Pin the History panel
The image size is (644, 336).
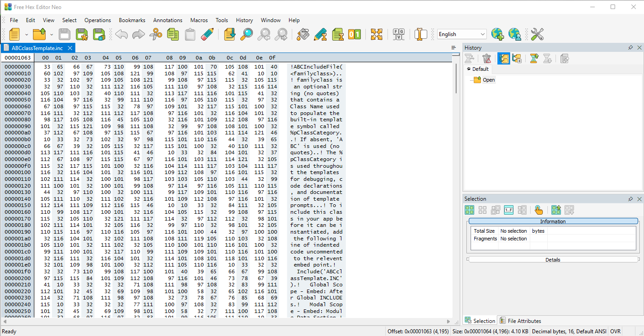630,47
